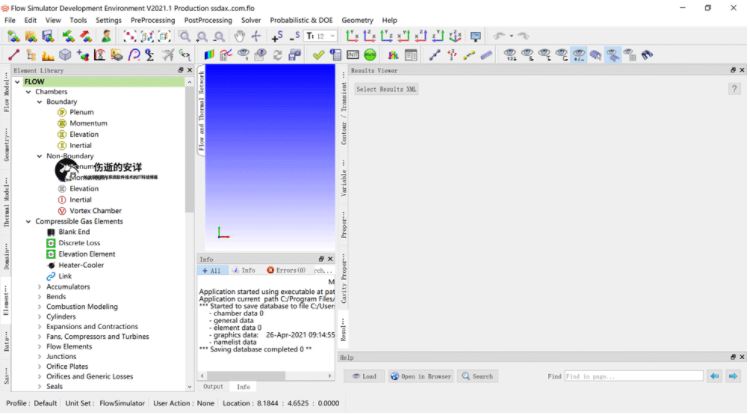Toggle the Info filter in message panel
The width and height of the screenshot is (750, 414).
244,270
